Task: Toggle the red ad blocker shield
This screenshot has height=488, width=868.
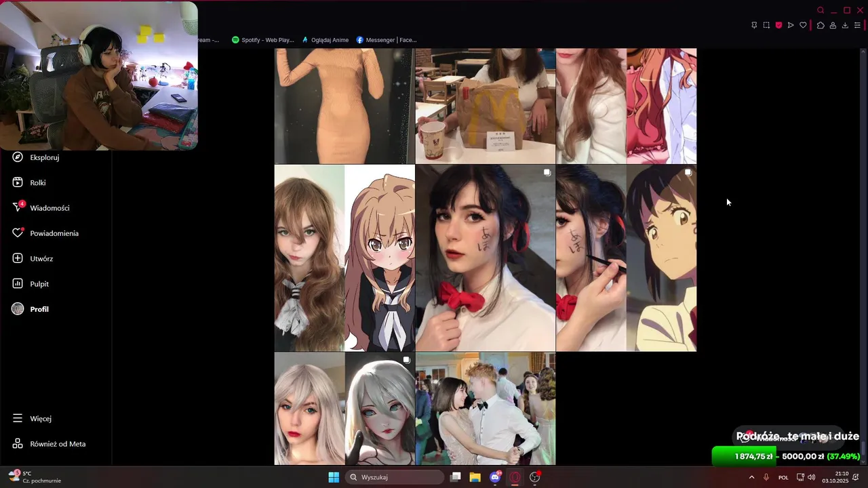Action: coord(778,25)
